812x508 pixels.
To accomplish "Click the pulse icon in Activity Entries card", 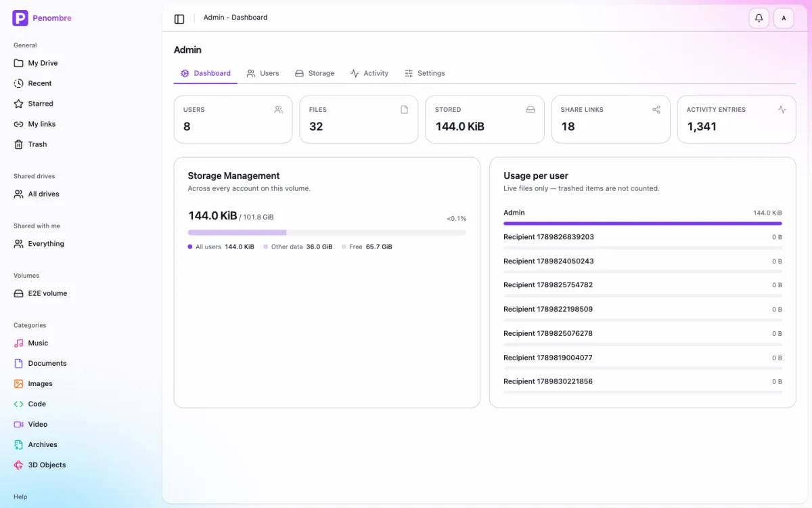I will (782, 109).
